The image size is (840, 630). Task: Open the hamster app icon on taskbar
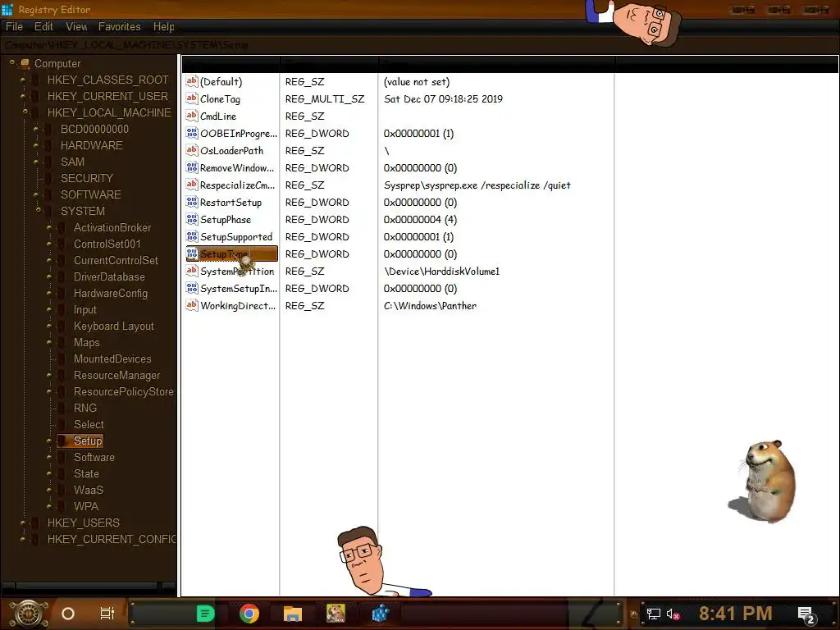coord(336,614)
